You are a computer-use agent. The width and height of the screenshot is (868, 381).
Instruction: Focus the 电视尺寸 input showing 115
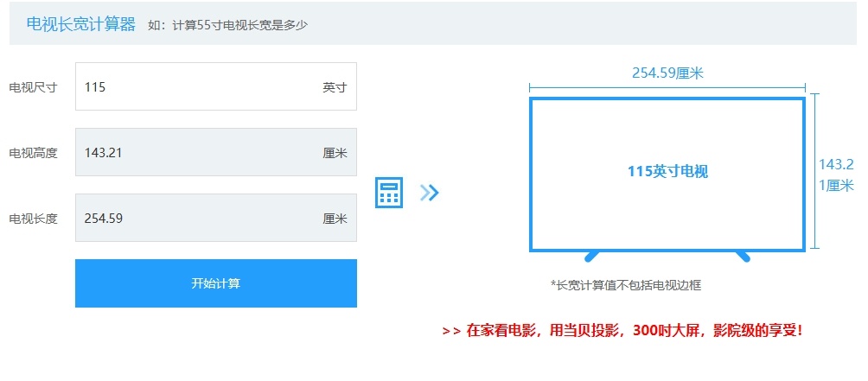199,87
